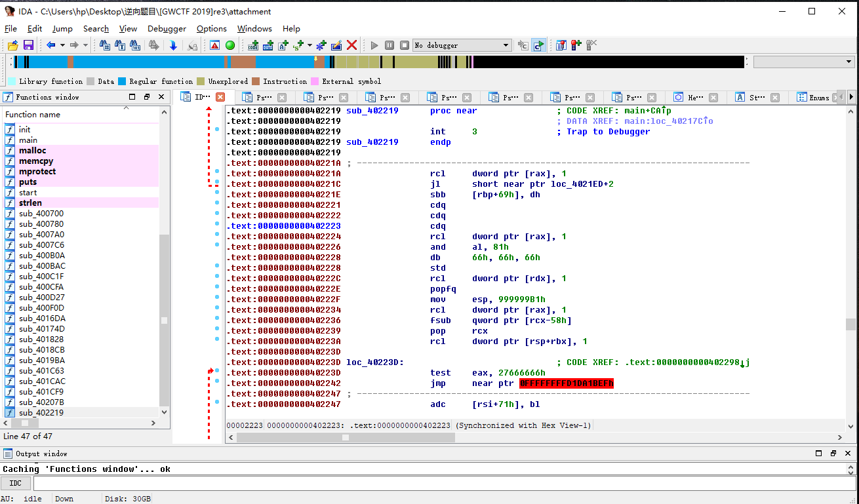The image size is (859, 504).
Task: Select sub_401CF9 in the functions list
Action: click(x=42, y=392)
